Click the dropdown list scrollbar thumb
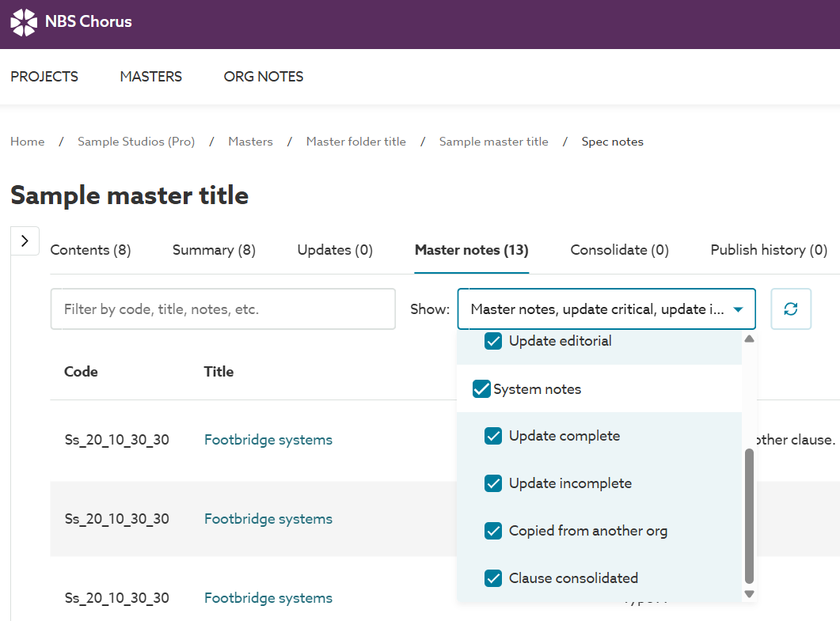This screenshot has height=621, width=840. [750, 516]
